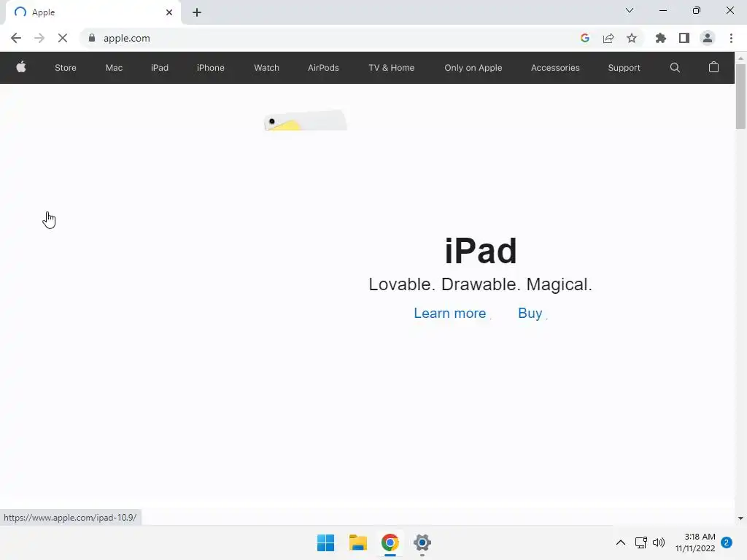Open iPad in Apple navigation

point(160,68)
